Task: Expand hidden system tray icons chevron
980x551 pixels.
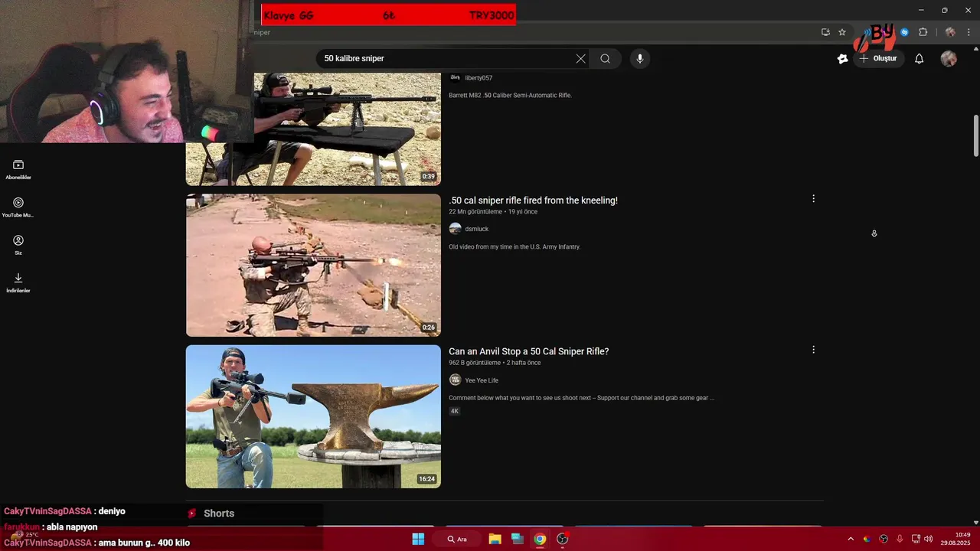Action: coord(850,539)
